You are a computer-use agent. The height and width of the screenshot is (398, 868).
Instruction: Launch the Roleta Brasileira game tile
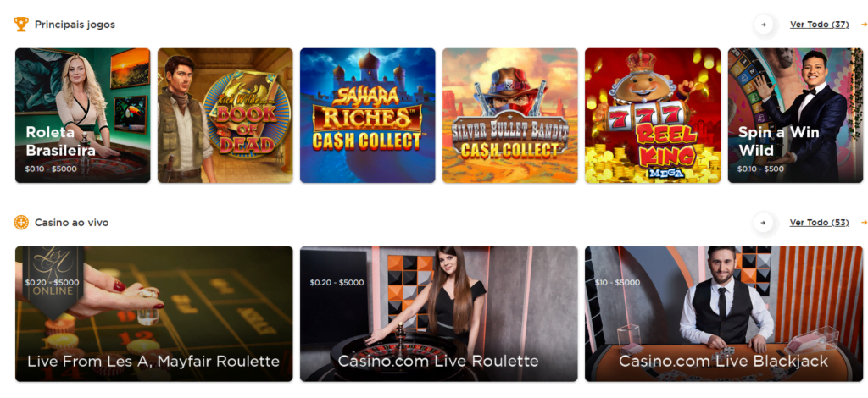coord(82,115)
